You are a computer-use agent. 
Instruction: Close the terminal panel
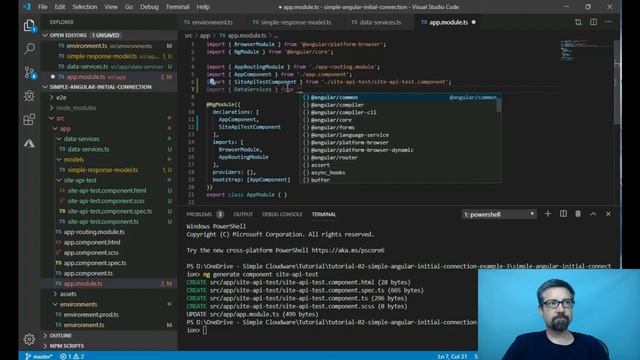click(x=608, y=214)
